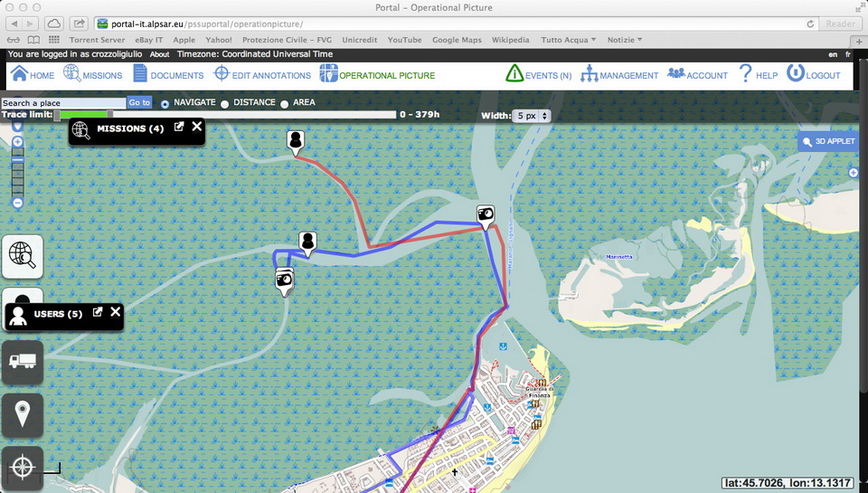Click the Trace limit slider bar
The width and height of the screenshot is (868, 493).
(x=226, y=115)
